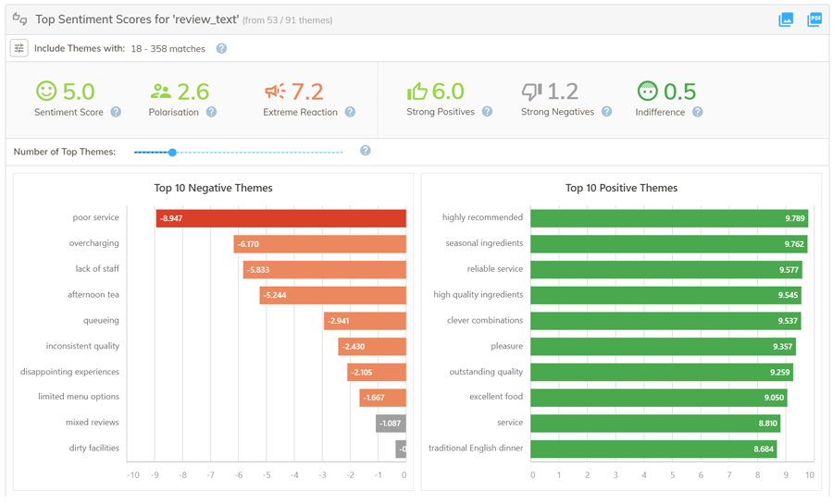
Task: Click the 1.2 Strong Negatives value
Action: click(563, 92)
